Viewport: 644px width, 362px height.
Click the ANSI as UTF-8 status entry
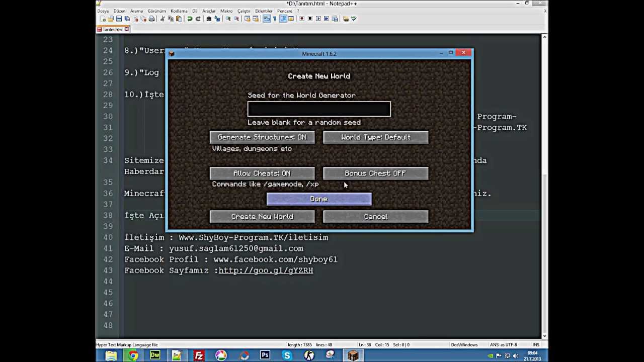[504, 345]
